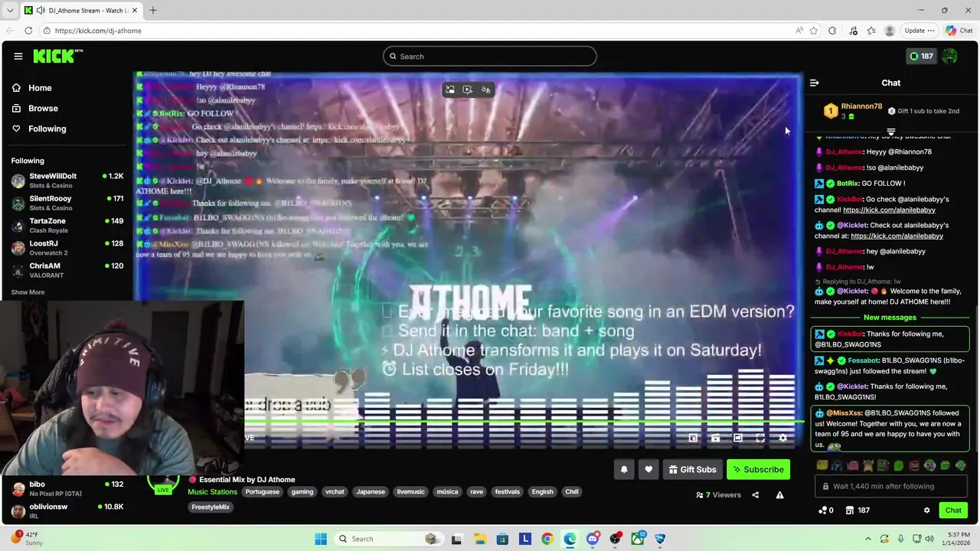This screenshot has height=551, width=980.
Task: Expand the gift leaderboard chevron
Action: tap(890, 132)
